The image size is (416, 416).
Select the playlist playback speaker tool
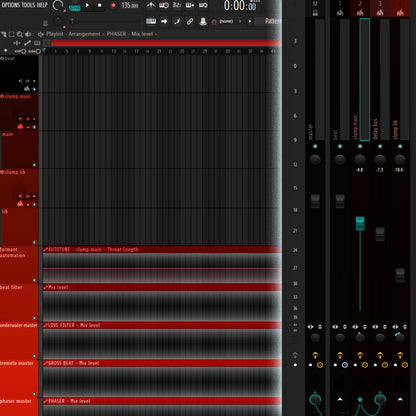point(28,34)
